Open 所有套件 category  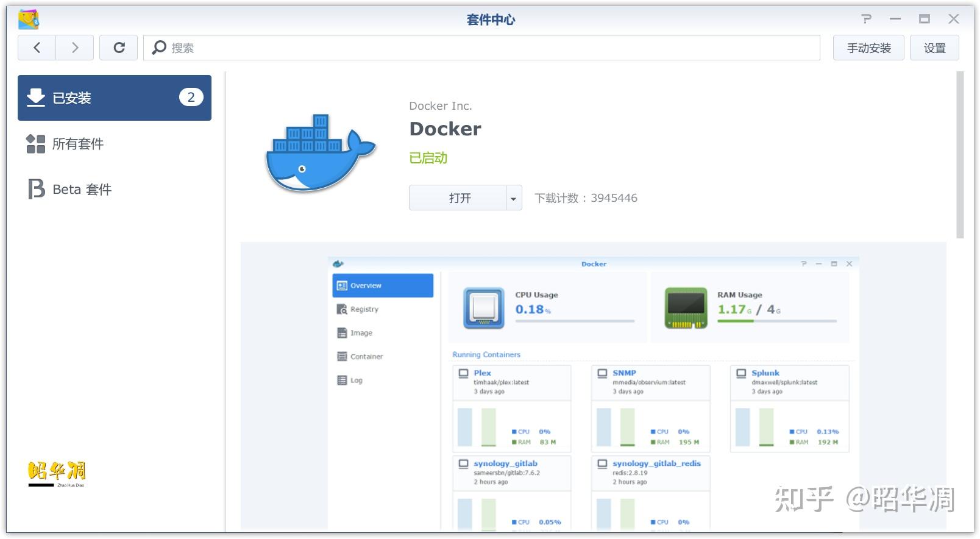click(x=115, y=144)
